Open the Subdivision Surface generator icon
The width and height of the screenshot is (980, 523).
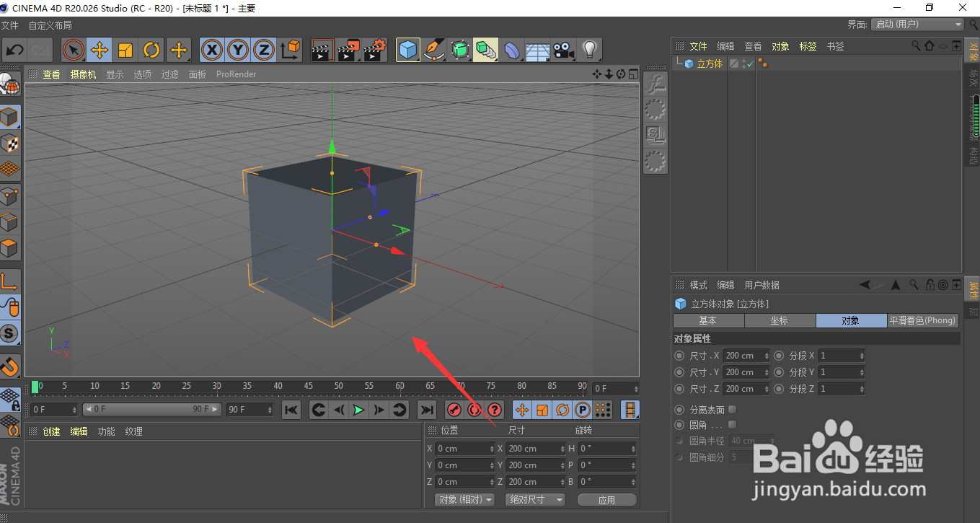point(460,50)
